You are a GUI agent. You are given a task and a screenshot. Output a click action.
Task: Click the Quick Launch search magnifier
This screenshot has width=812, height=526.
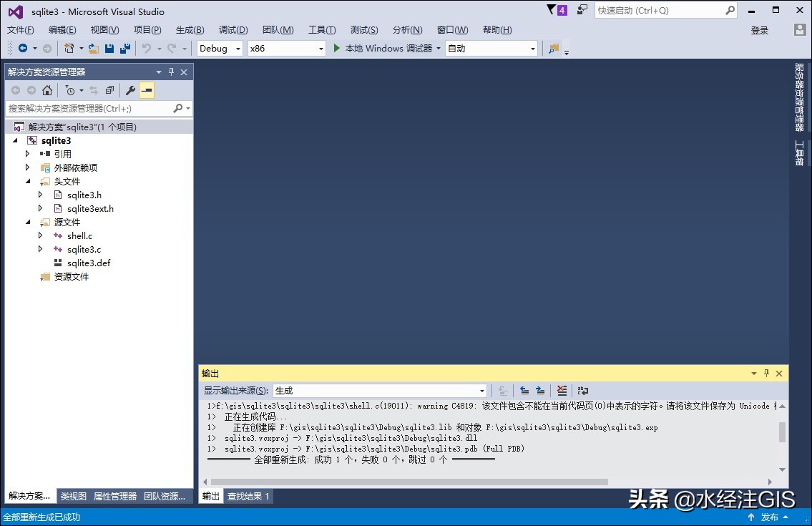(x=730, y=10)
